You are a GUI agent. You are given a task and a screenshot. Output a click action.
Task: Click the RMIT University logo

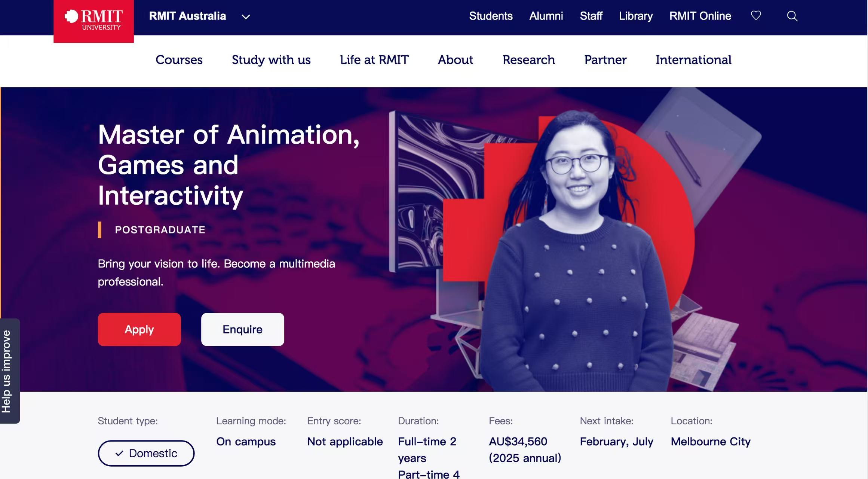[93, 21]
